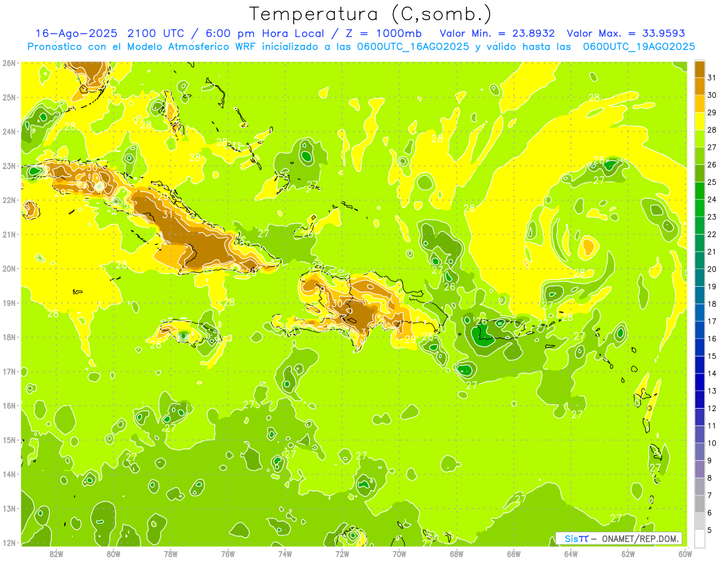Click the '18N' latitude axis label
This screenshot has height=562, width=728.
[x=9, y=337]
